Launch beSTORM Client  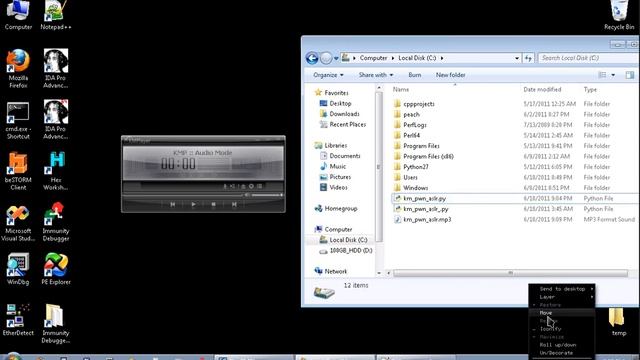tap(18, 171)
